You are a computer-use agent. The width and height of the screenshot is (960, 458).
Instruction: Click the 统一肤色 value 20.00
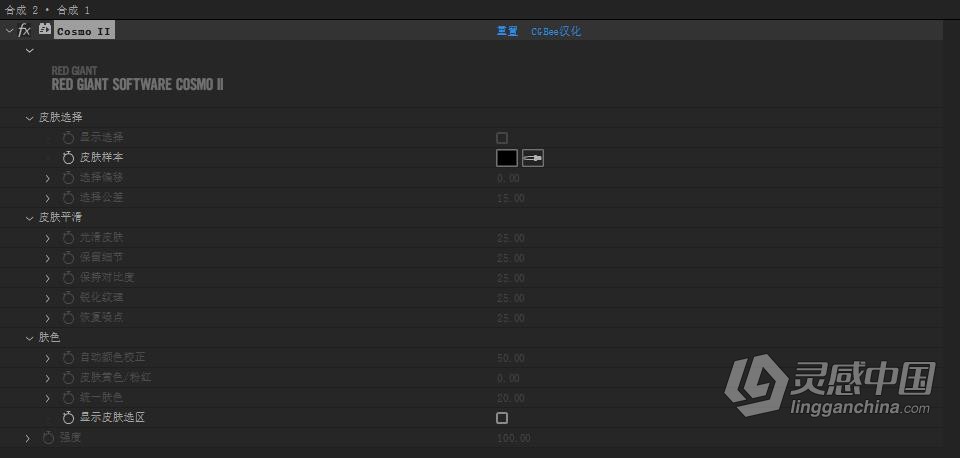point(511,399)
